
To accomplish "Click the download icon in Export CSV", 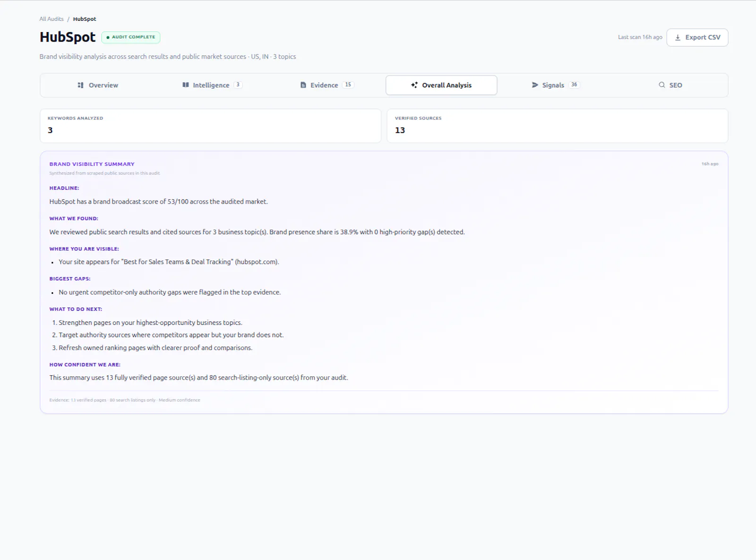I will [678, 37].
